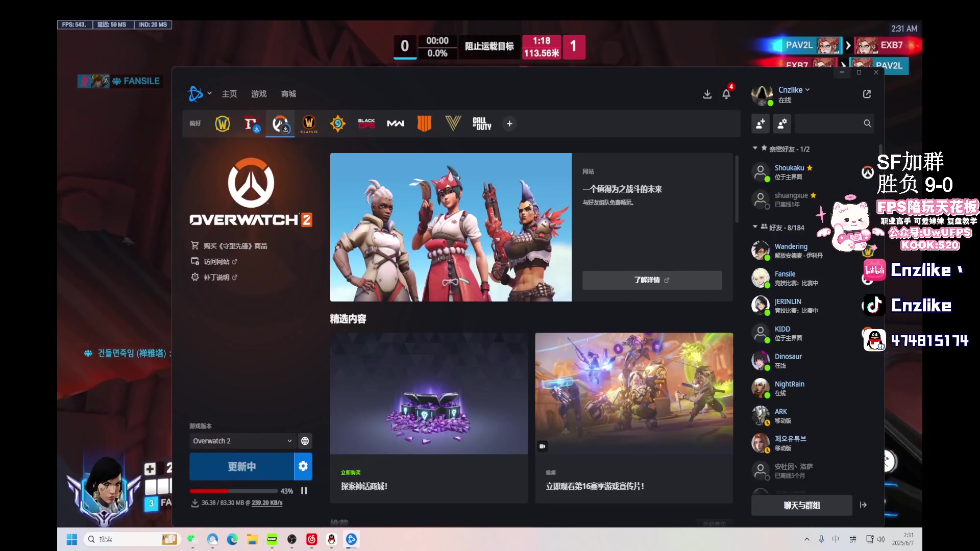This screenshot has height=551, width=980.
Task: Select the World of Warcraft game icon
Action: [x=223, y=123]
